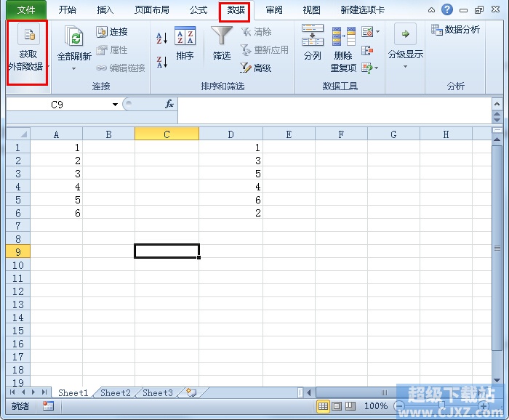Switch to the Home (开始) tab
Image resolution: width=509 pixels, height=420 pixels.
[67, 9]
